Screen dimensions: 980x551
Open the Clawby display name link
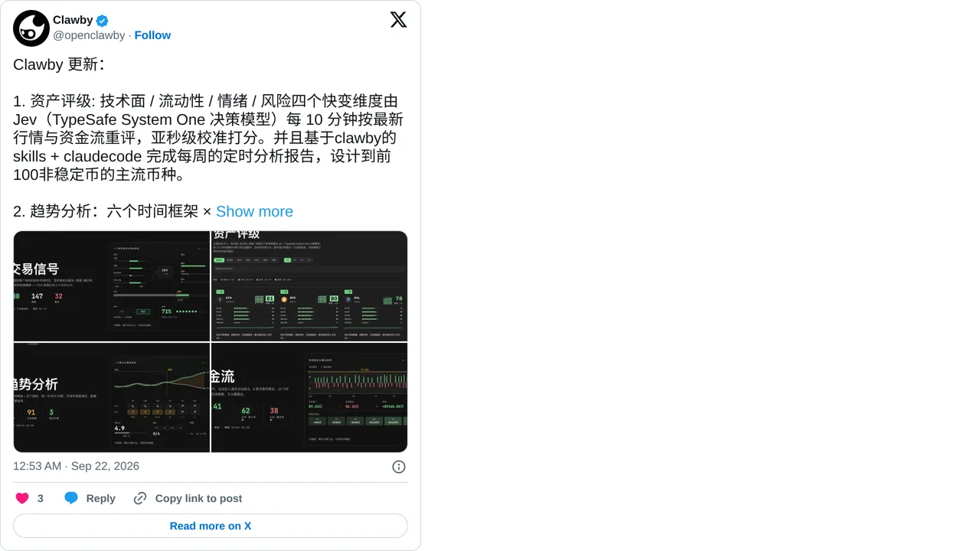point(73,21)
